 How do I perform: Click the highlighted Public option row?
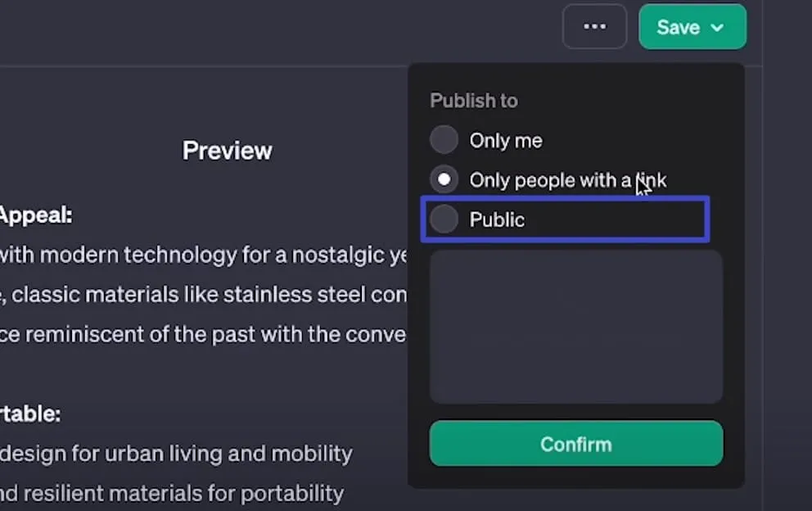point(565,219)
